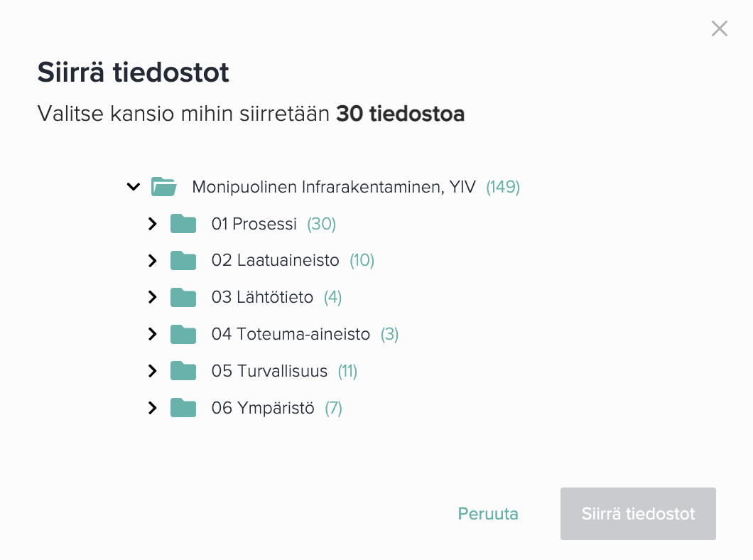Click the 04 Toteuma-aineisto folder icon
753x560 pixels.
point(183,334)
